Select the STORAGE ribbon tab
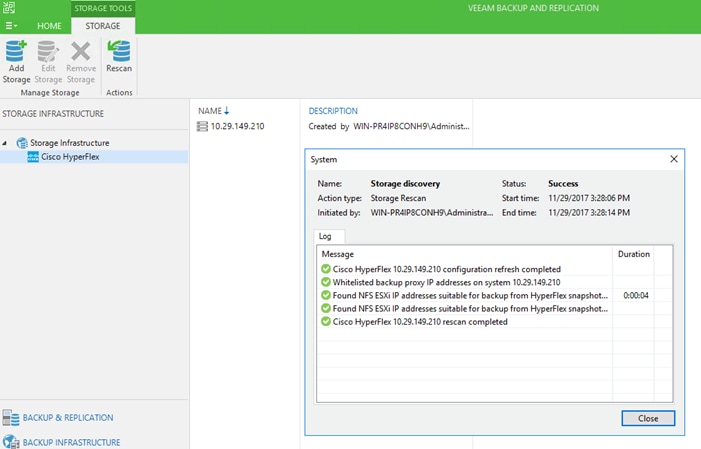The image size is (701, 449). coord(103,26)
